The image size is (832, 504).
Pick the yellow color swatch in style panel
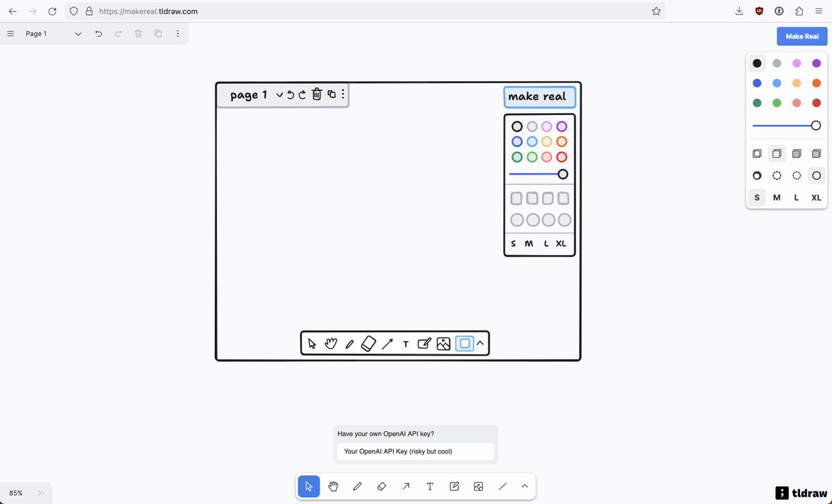click(797, 83)
